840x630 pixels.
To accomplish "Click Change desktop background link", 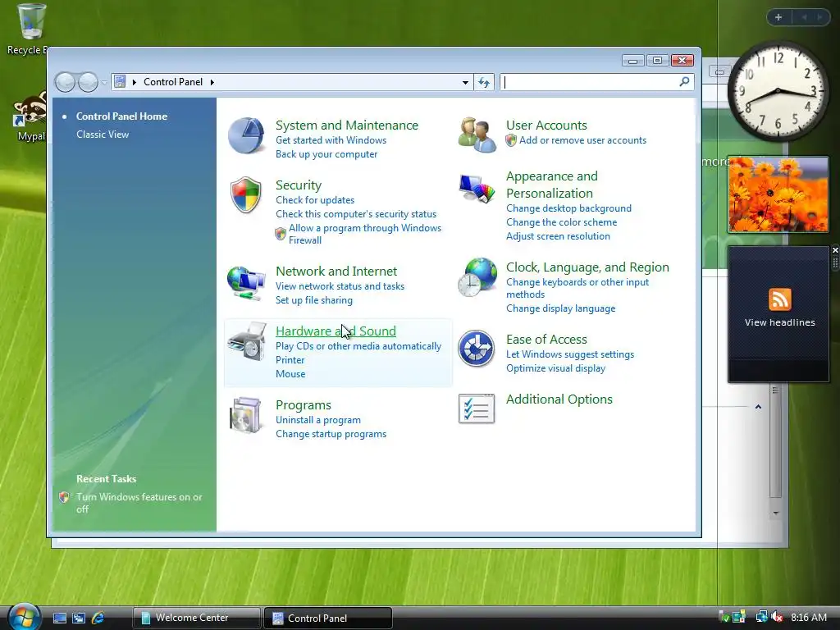I will tap(568, 208).
